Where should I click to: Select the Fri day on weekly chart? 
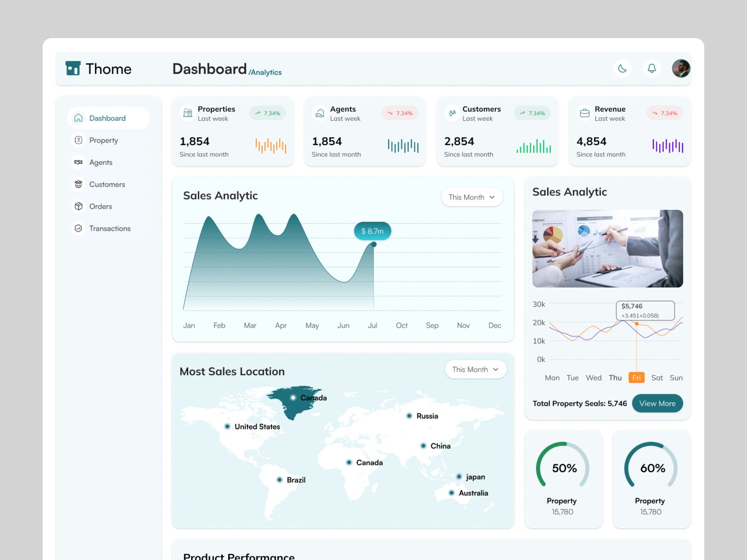[636, 378]
